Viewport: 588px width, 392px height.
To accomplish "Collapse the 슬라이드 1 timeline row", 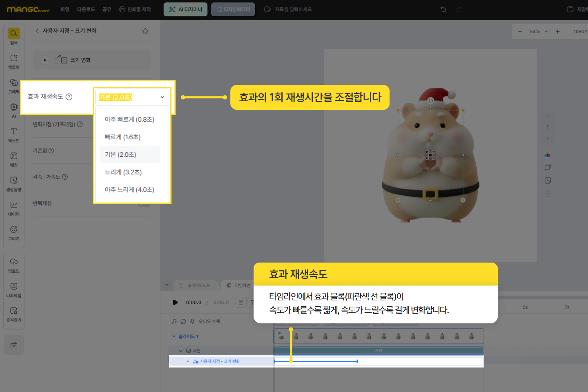I will [174, 336].
